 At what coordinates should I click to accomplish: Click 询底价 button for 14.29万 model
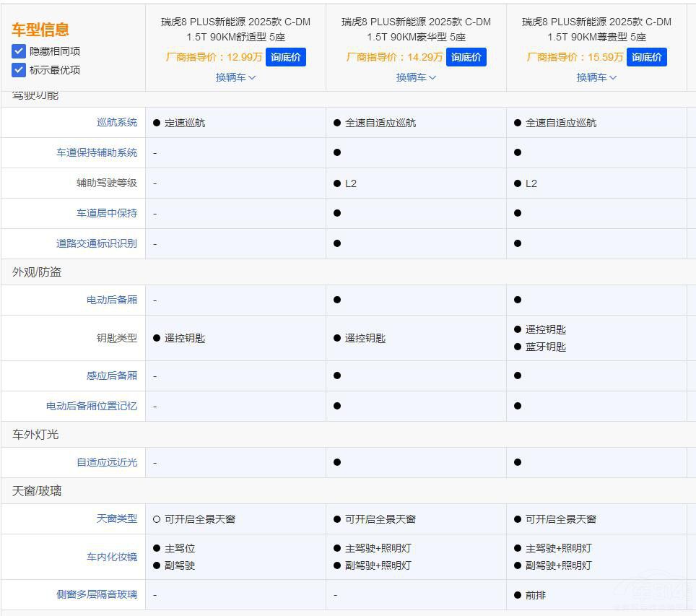466,57
